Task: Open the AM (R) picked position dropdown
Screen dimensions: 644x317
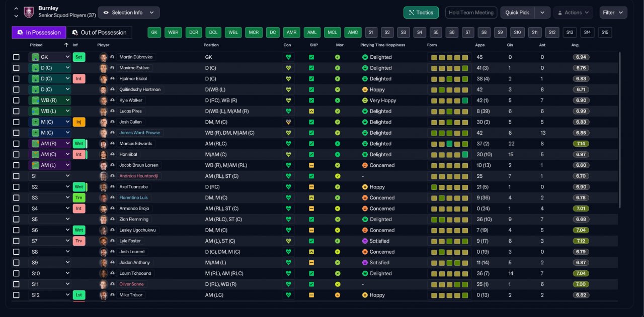Action: [50, 144]
